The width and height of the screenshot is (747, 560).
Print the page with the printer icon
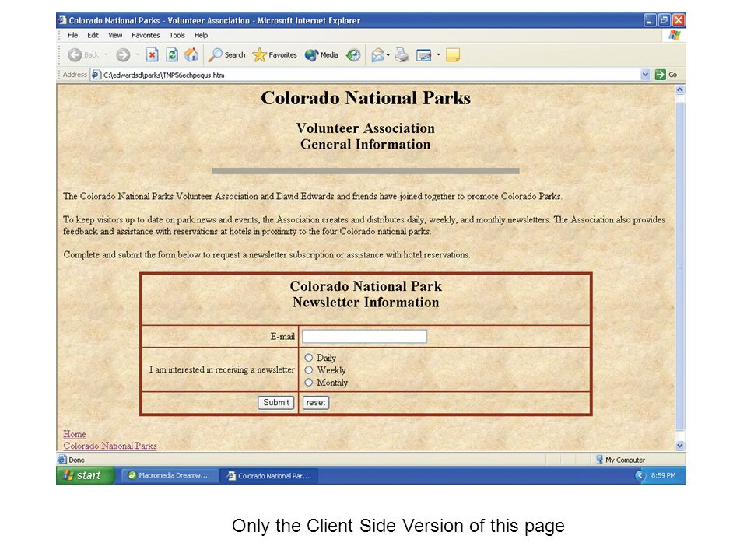[402, 55]
